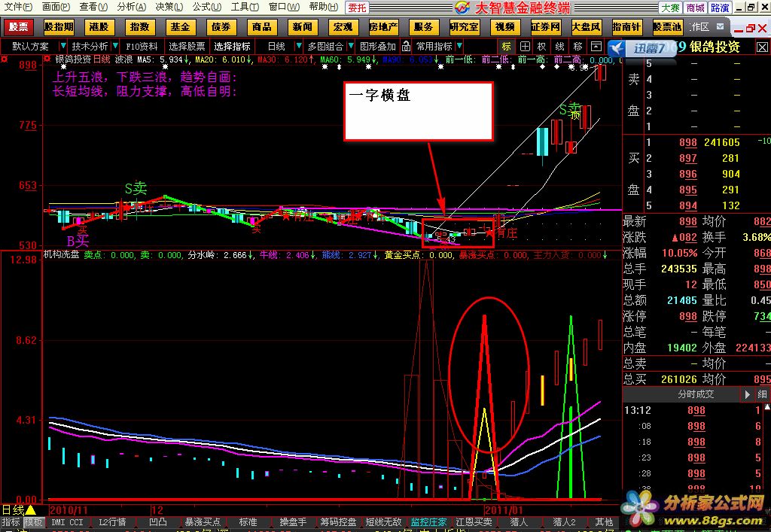771x532 pixels.
Task: Toggle the 权 rights-adjustment icon
Action: coord(541,46)
